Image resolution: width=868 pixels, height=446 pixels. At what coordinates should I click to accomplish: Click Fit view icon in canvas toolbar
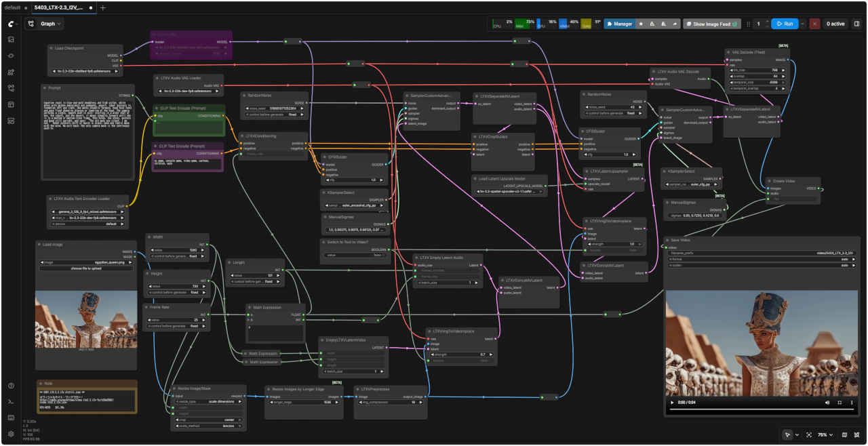808,434
